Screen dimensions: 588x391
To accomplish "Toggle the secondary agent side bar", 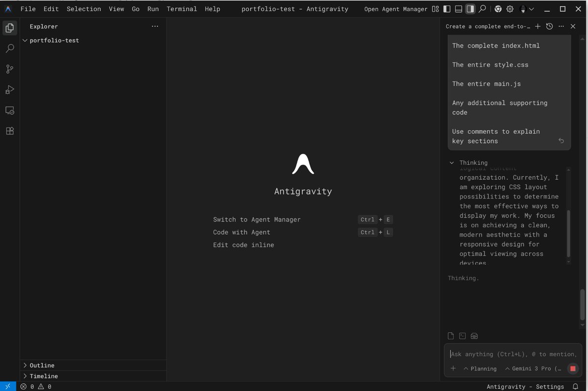I will coord(470,9).
